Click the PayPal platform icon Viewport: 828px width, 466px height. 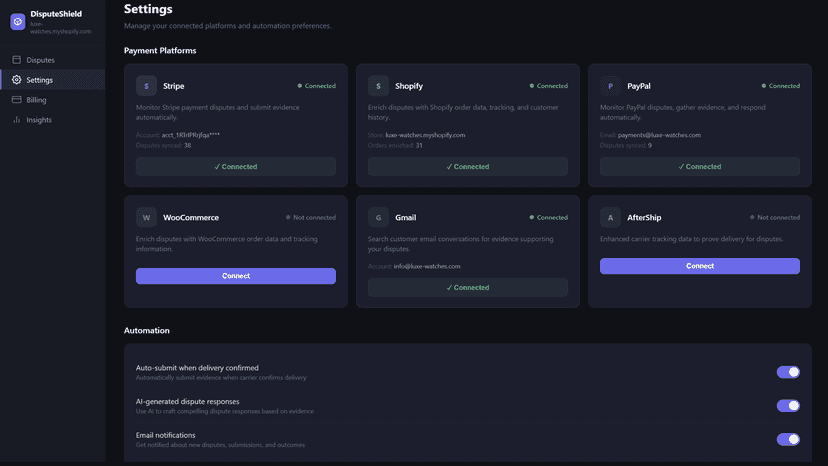610,86
